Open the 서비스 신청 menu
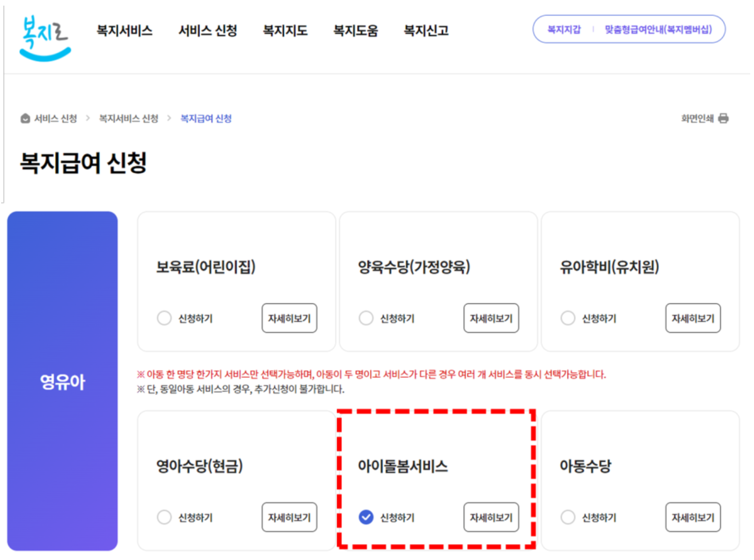 [x=207, y=30]
